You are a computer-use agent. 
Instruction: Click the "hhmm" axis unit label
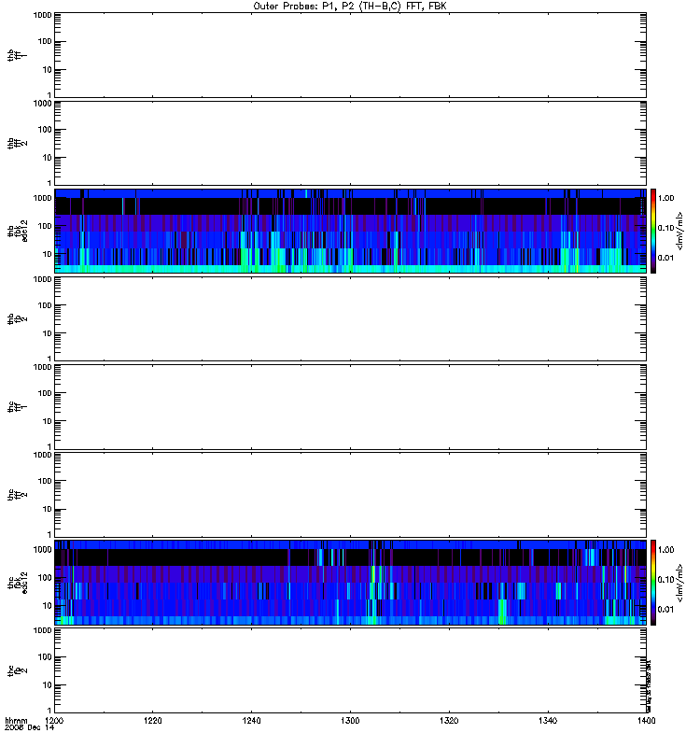16,720
